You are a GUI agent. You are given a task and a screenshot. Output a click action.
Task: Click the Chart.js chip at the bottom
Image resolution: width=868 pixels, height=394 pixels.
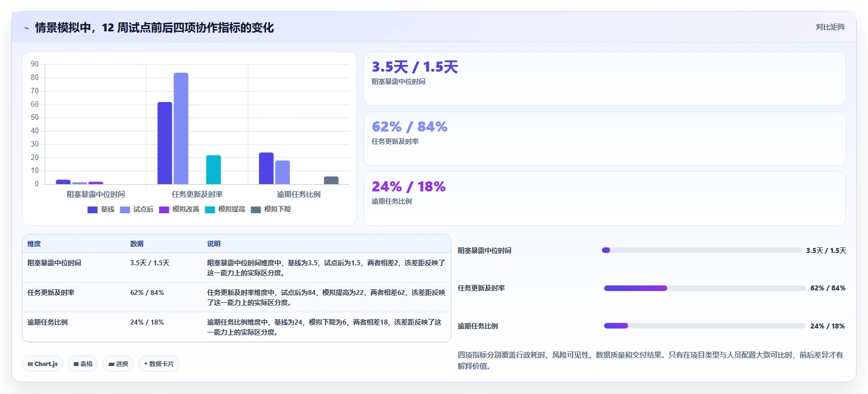click(x=43, y=364)
